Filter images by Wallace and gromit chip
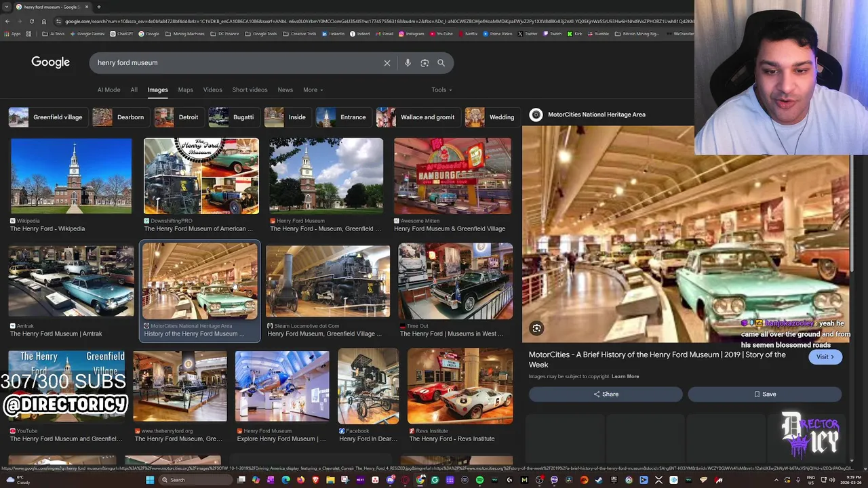Image resolution: width=868 pixels, height=488 pixels. (417, 117)
